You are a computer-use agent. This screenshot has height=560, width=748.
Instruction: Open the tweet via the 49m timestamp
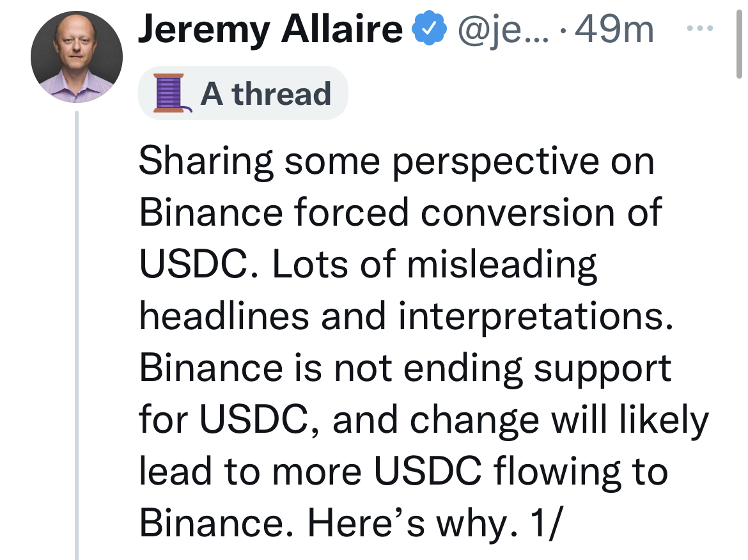pyautogui.click(x=615, y=30)
